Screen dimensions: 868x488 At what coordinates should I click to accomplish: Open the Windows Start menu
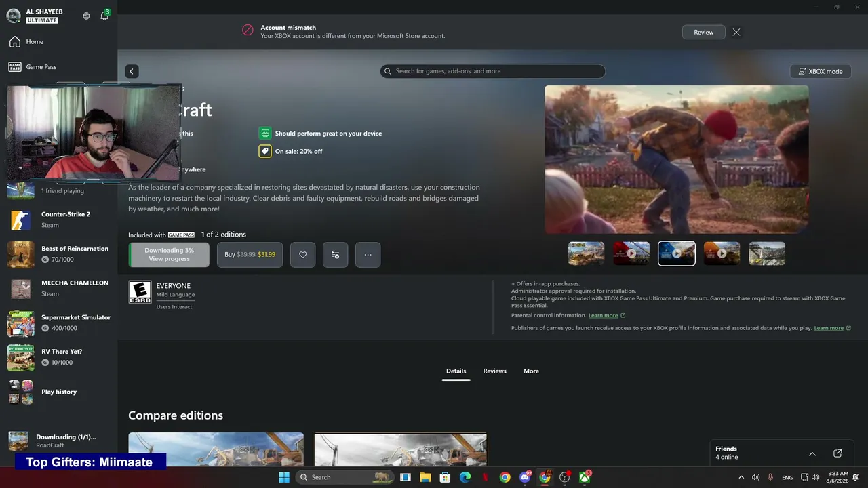284,477
